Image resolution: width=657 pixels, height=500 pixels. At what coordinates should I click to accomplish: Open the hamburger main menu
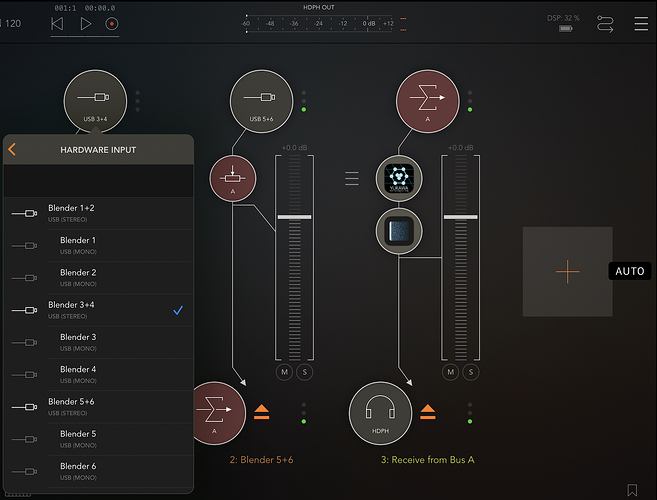point(641,24)
